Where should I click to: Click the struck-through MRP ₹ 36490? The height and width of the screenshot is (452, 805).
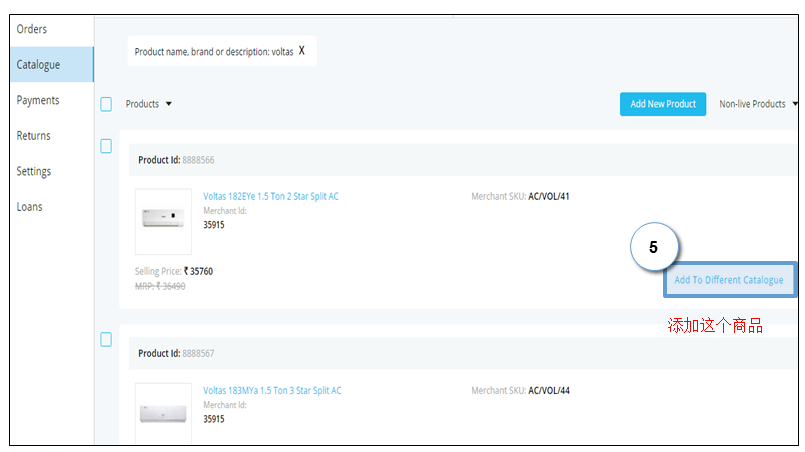tap(160, 286)
